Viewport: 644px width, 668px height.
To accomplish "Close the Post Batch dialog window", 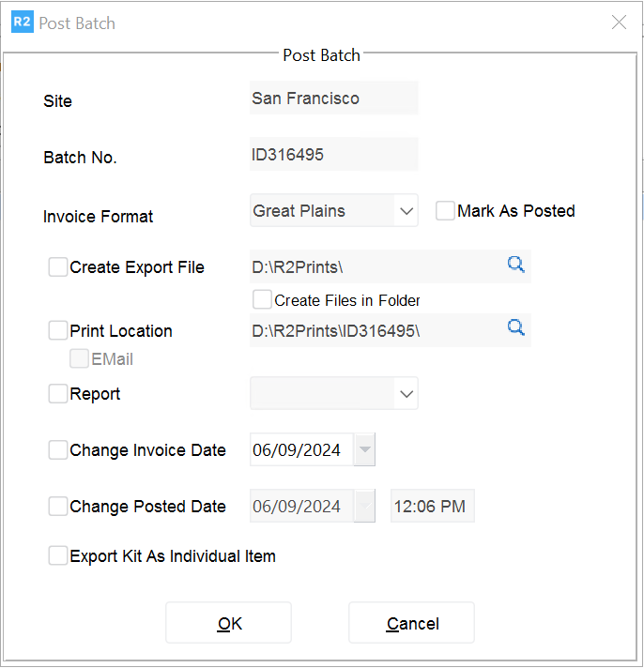I will coord(619,23).
